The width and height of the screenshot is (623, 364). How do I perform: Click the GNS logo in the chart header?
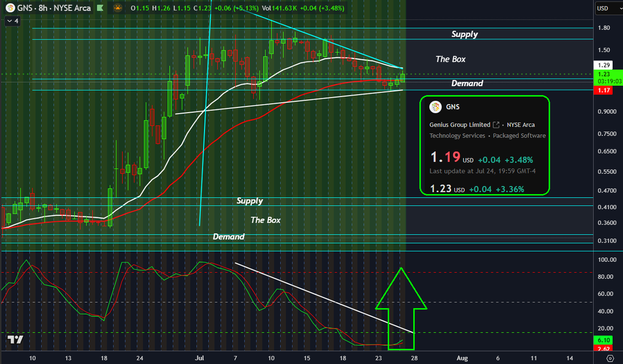coord(9,8)
